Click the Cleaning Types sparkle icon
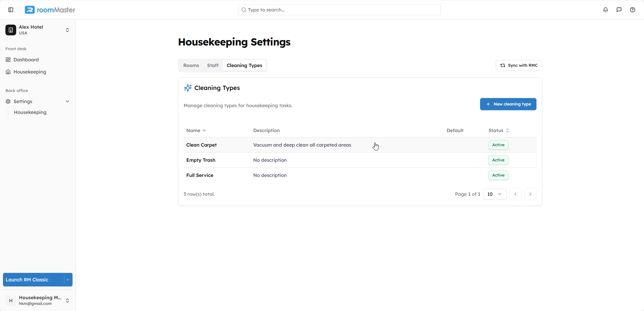This screenshot has width=644, height=311. point(188,88)
